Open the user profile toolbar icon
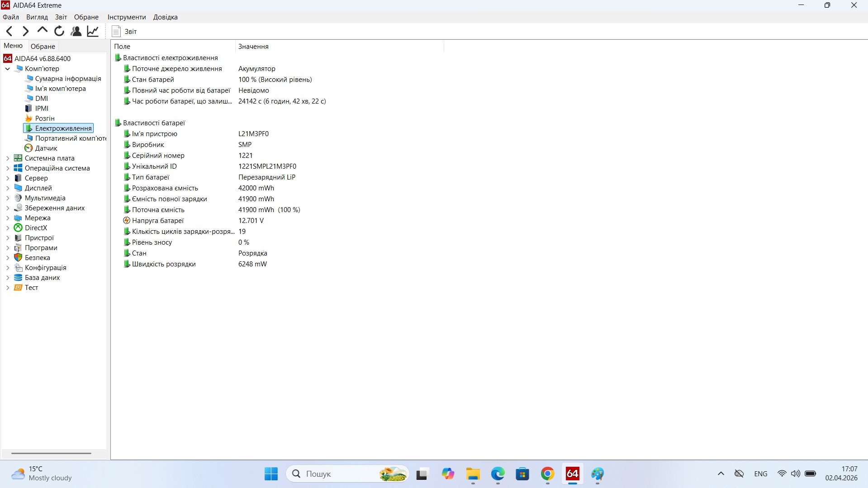Viewport: 868px width, 488px height. click(76, 31)
